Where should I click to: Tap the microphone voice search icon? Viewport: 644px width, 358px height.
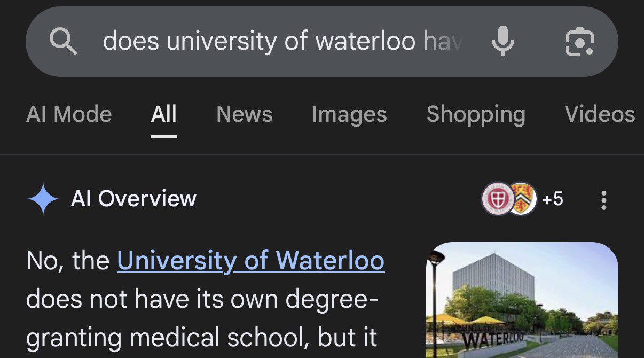pos(502,42)
